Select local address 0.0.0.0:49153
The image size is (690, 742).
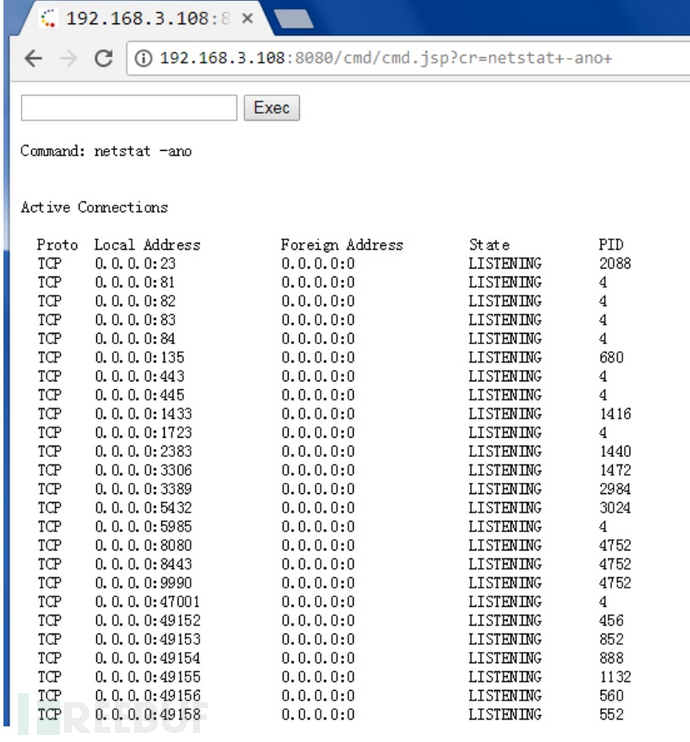tap(147, 639)
